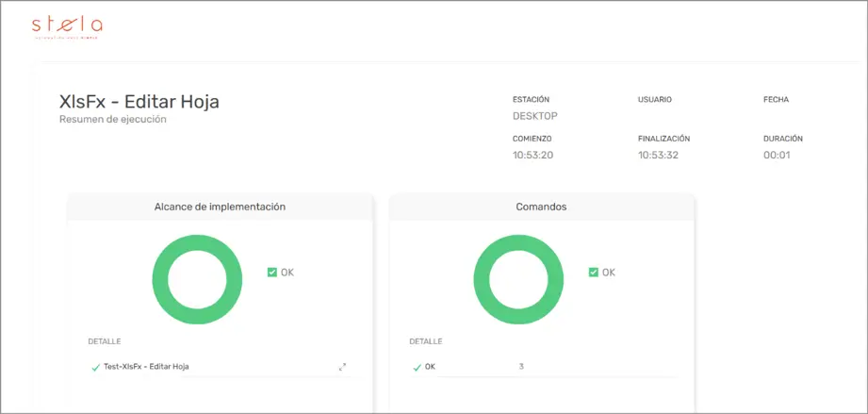The height and width of the screenshot is (414, 868).
Task: Click the green checkmark next to OK detail
Action: [417, 367]
